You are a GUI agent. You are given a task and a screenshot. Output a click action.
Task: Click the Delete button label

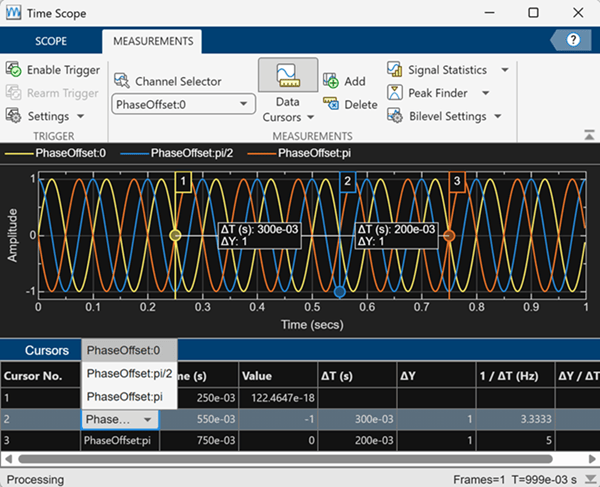coord(361,104)
